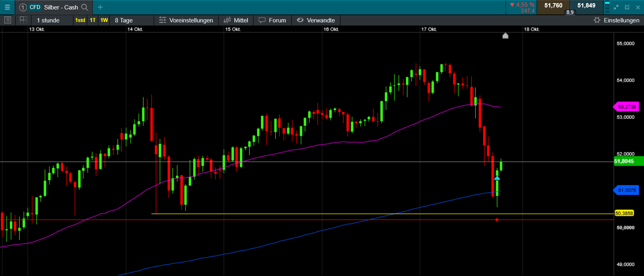Select the yellow 50,3858 price level label
The width and height of the screenshot is (644, 276).
pyautogui.click(x=624, y=213)
